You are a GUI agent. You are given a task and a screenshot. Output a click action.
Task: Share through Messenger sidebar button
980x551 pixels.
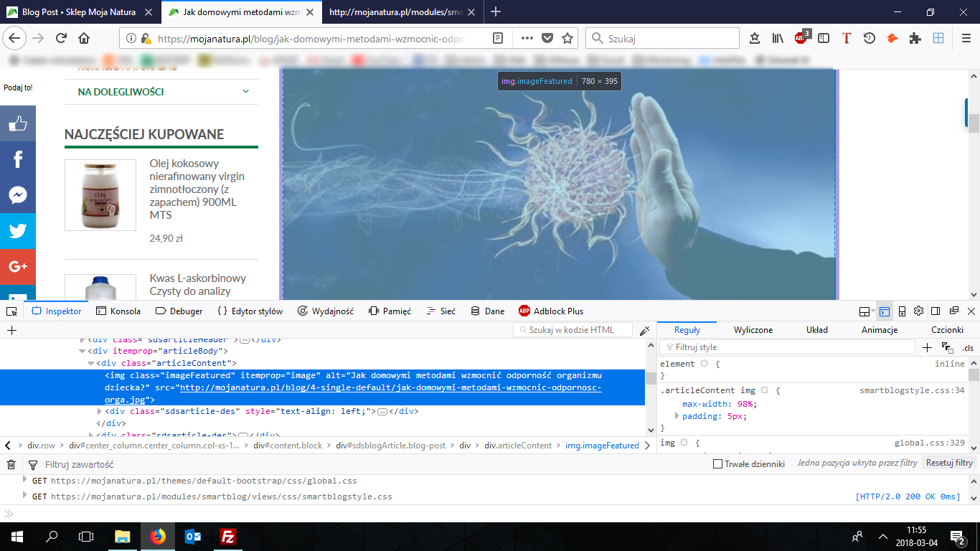point(18,195)
